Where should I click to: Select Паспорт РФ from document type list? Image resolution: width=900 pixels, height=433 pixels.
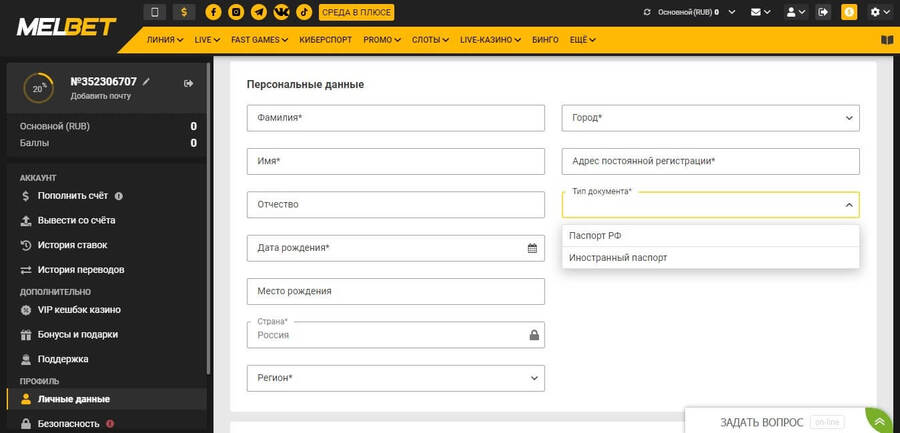click(595, 236)
